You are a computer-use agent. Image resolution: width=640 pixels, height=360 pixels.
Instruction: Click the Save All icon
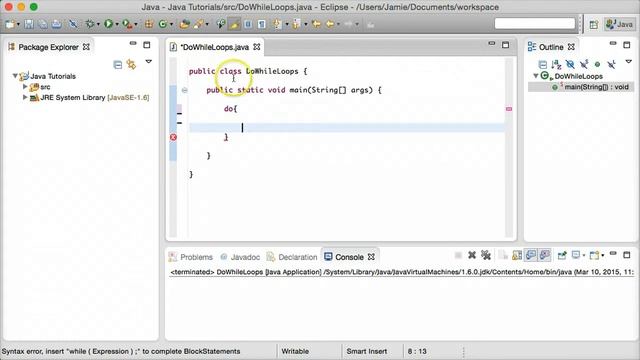[42, 24]
